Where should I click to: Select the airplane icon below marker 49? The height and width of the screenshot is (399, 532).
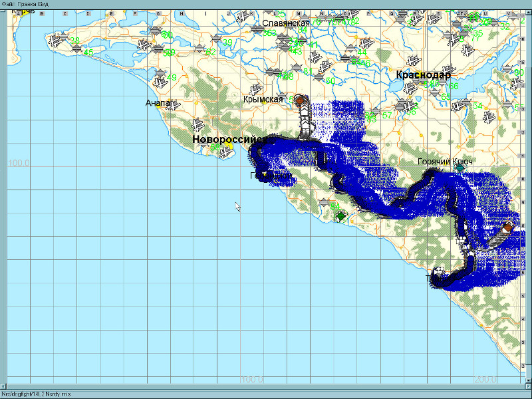click(x=160, y=82)
